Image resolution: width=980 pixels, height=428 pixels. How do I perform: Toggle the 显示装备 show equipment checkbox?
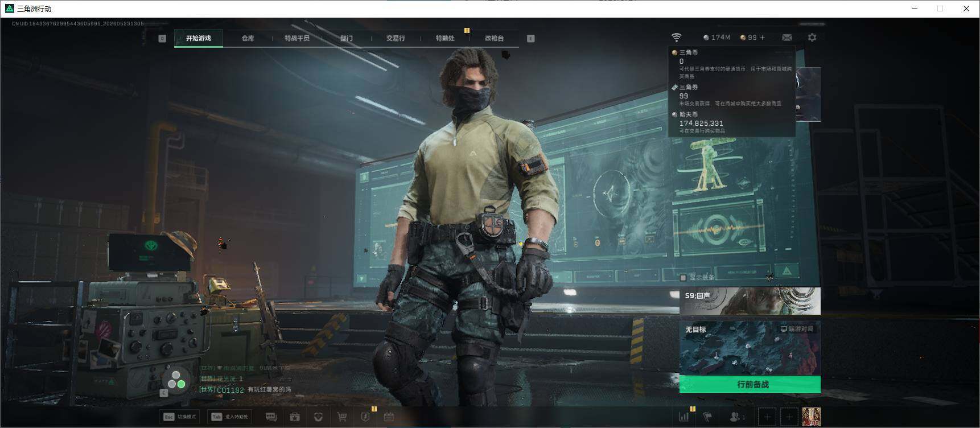point(683,278)
